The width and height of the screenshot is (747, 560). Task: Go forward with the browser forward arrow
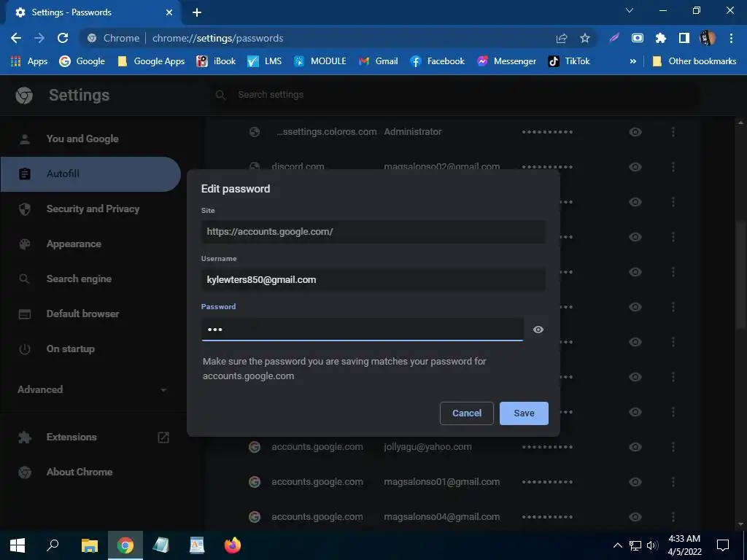point(39,38)
